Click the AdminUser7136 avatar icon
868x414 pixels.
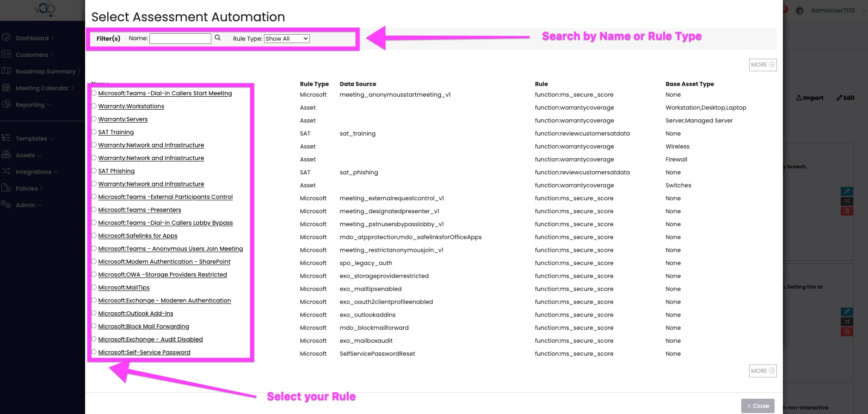800,10
